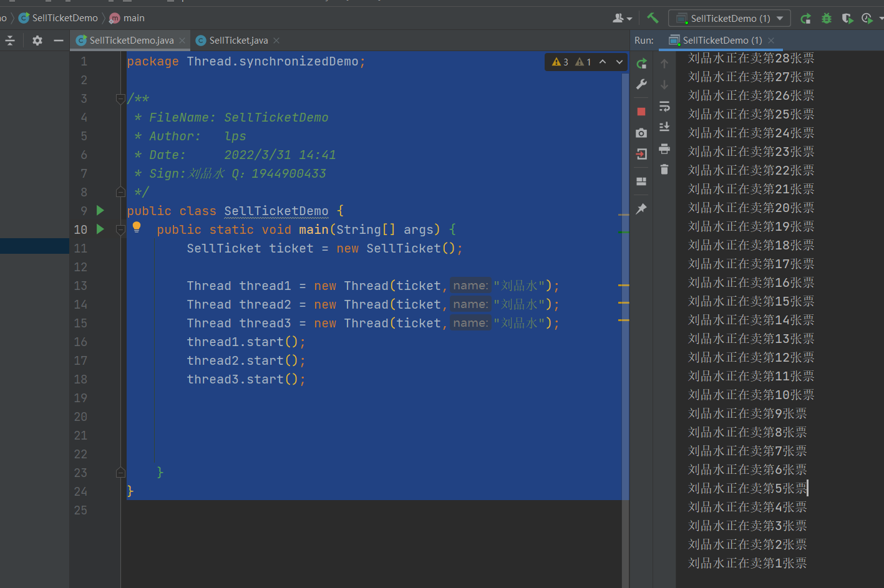
Task: Clear console output with trash icon
Action: tap(664, 169)
